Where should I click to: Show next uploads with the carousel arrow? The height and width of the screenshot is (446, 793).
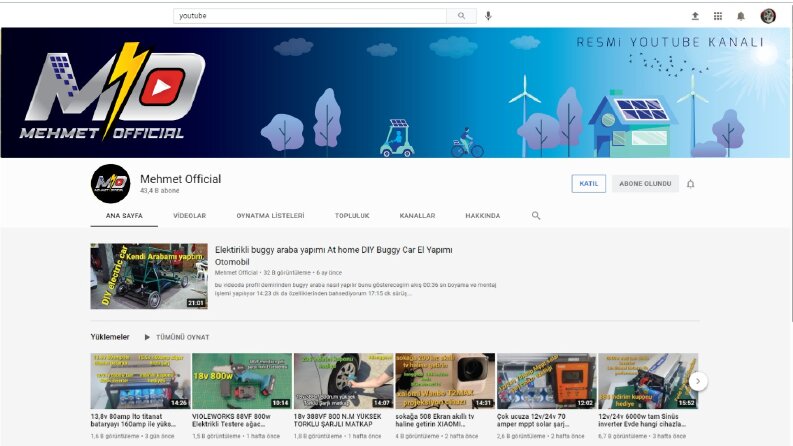pos(698,381)
